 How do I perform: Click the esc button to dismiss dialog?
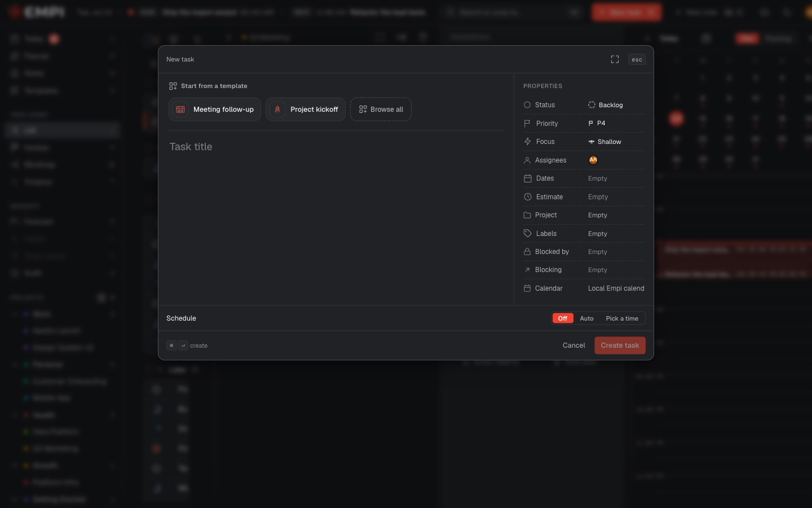(637, 59)
